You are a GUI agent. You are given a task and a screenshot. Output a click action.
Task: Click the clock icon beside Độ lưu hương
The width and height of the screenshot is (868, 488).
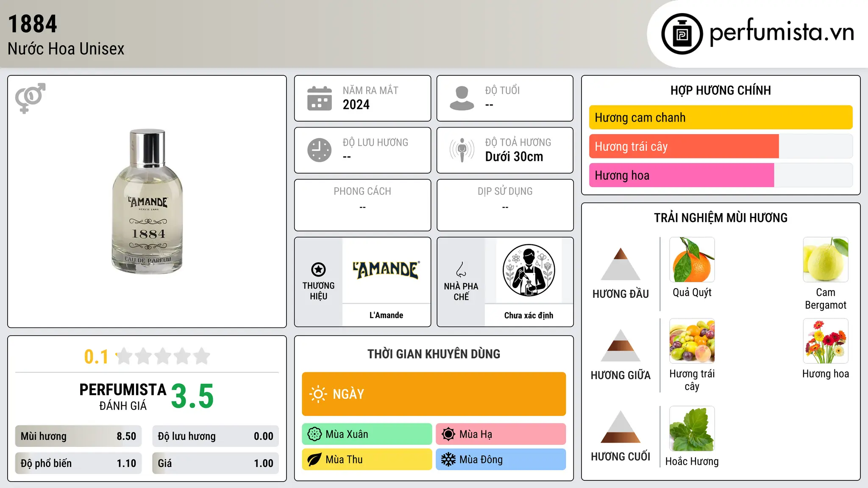[319, 150]
